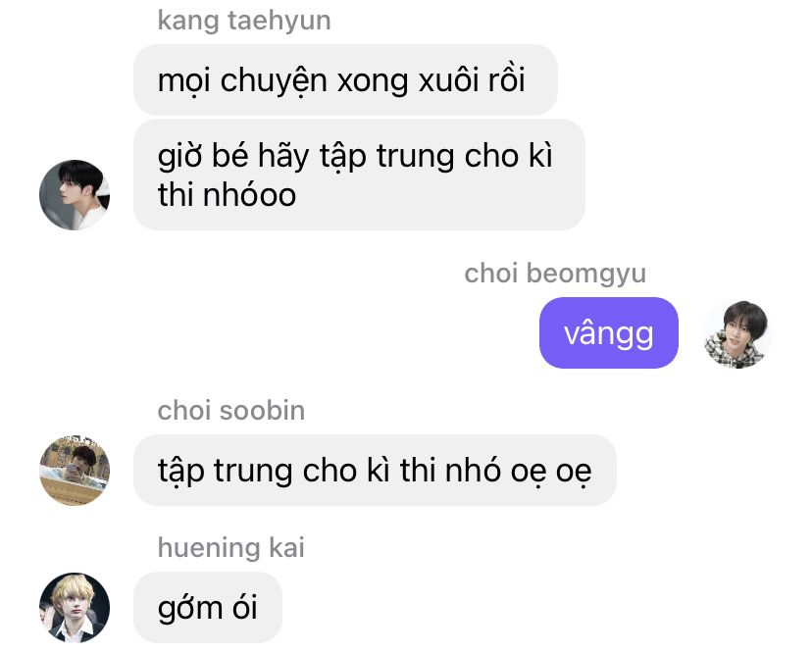Select the purple 'vângg' message bubble
Image resolution: width=812 pixels, height=653 pixels.
tap(608, 333)
